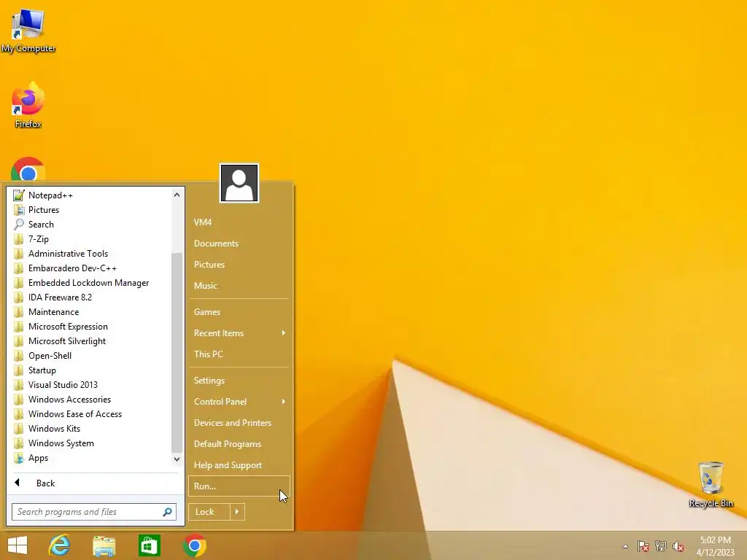Click the programs list scrollbar thumb
The image size is (747, 560).
coord(177,352)
